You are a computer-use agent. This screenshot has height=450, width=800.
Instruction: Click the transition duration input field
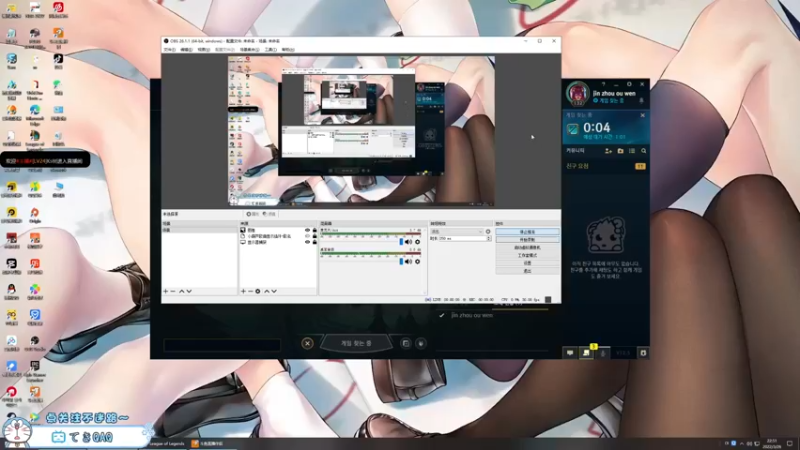(463, 238)
